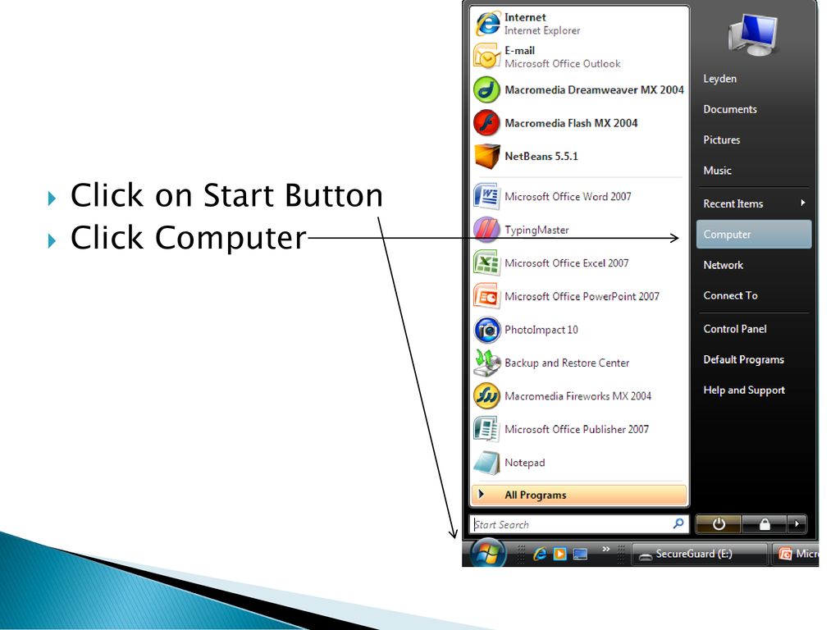
Task: Click the user account picture
Action: 753,34
